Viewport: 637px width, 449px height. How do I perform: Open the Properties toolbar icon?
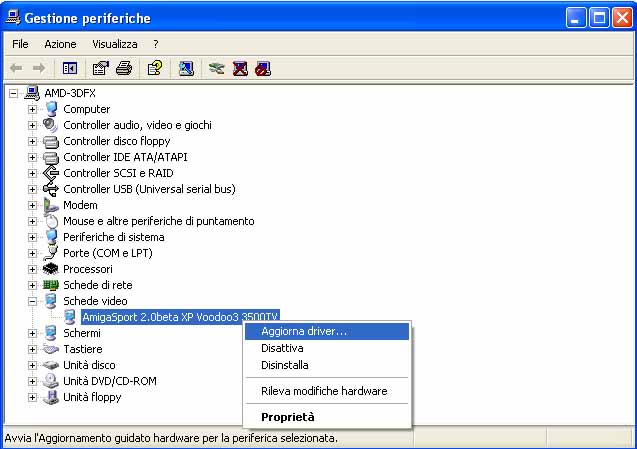(101, 68)
